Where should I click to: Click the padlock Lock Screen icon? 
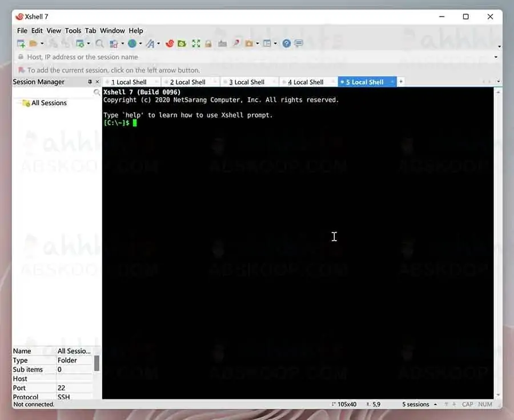(x=208, y=43)
